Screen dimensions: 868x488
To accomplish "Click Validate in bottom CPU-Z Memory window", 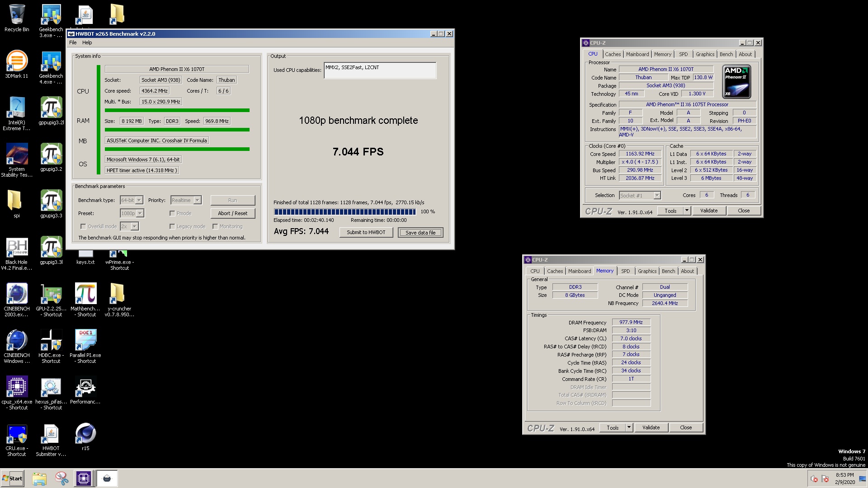I will coord(651,427).
